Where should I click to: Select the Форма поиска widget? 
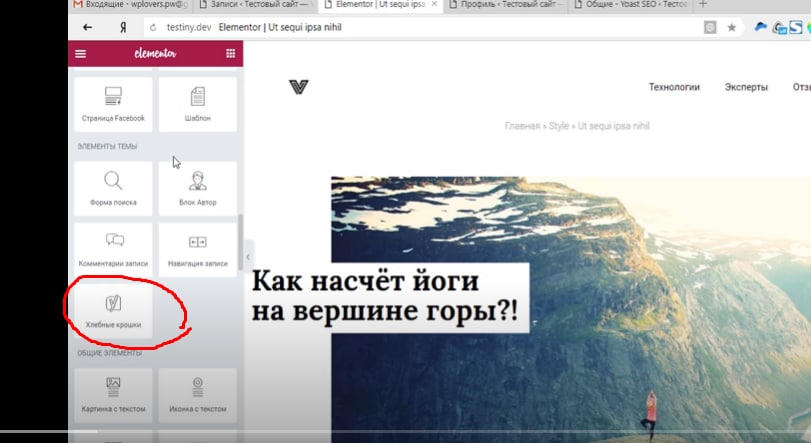pyautogui.click(x=113, y=188)
